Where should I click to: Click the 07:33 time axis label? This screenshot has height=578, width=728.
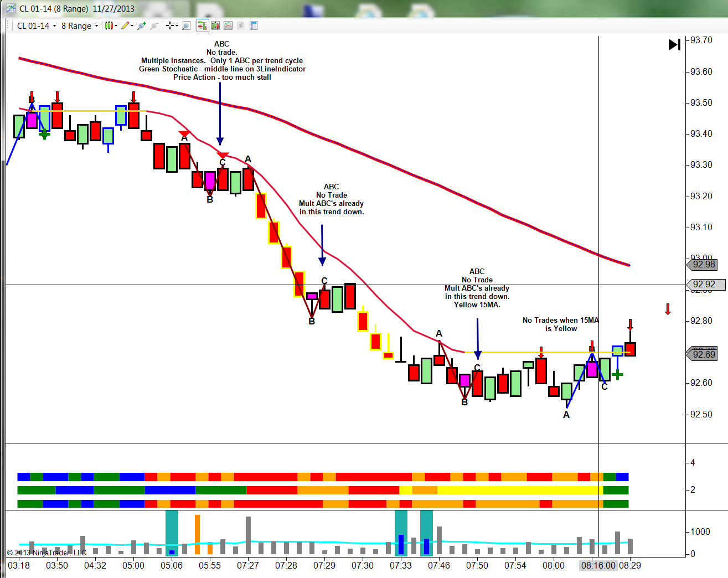point(401,565)
